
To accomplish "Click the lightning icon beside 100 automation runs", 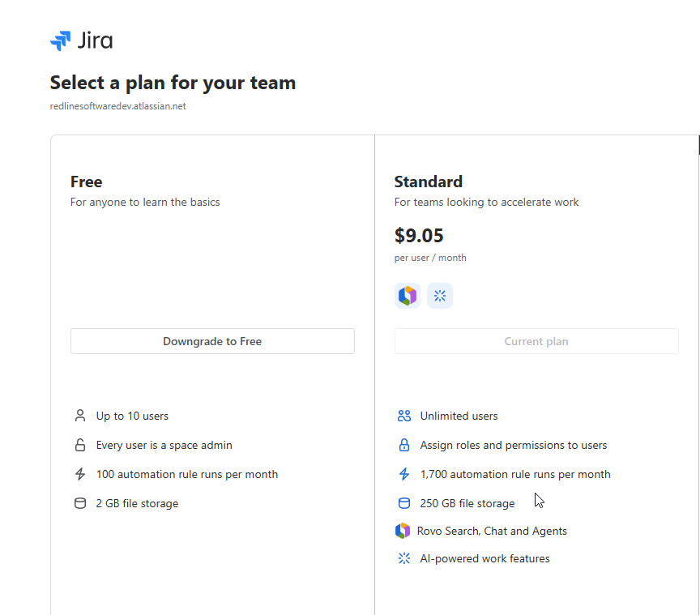I will (80, 474).
